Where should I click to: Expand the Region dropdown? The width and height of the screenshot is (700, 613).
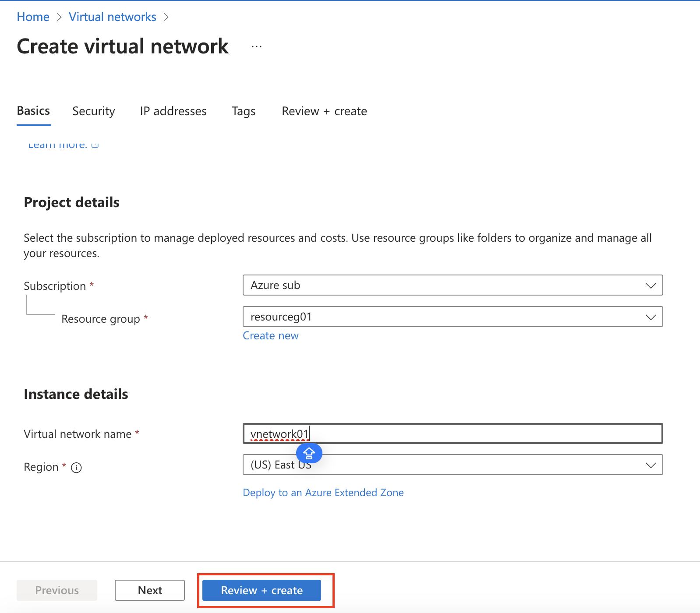point(453,465)
